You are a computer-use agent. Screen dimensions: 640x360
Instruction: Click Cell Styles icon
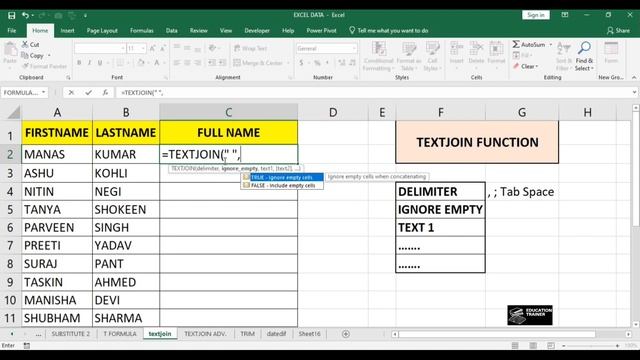click(432, 49)
